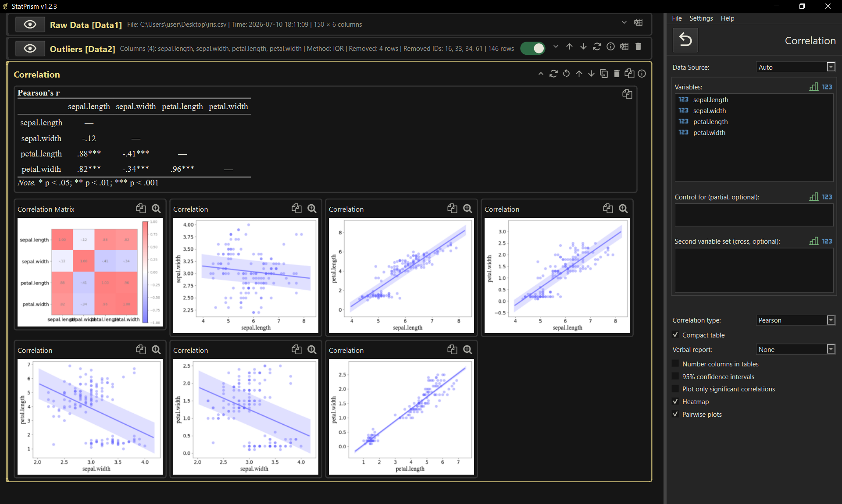Click the .96*** correlation cell
This screenshot has width=842, height=504.
[182, 169]
